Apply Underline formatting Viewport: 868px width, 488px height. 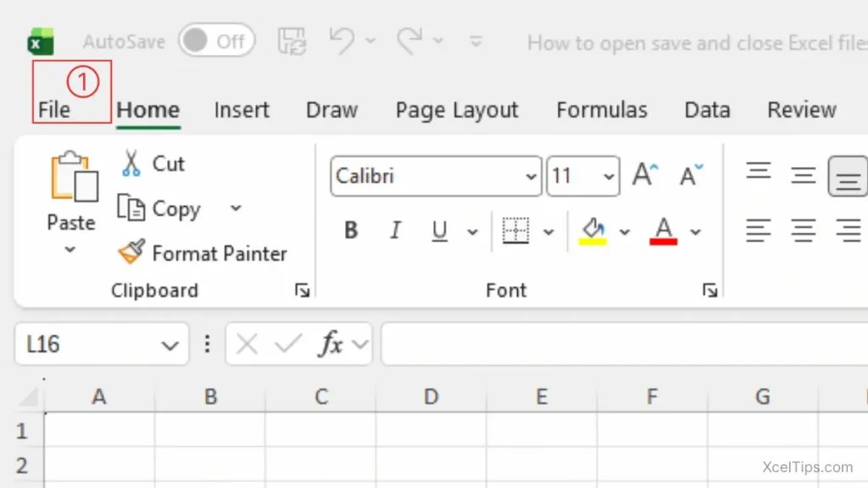(440, 230)
